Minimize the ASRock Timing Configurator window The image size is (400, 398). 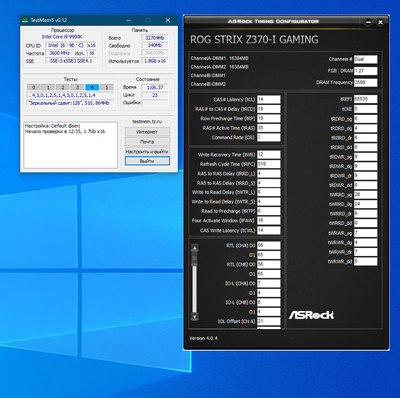click(368, 22)
